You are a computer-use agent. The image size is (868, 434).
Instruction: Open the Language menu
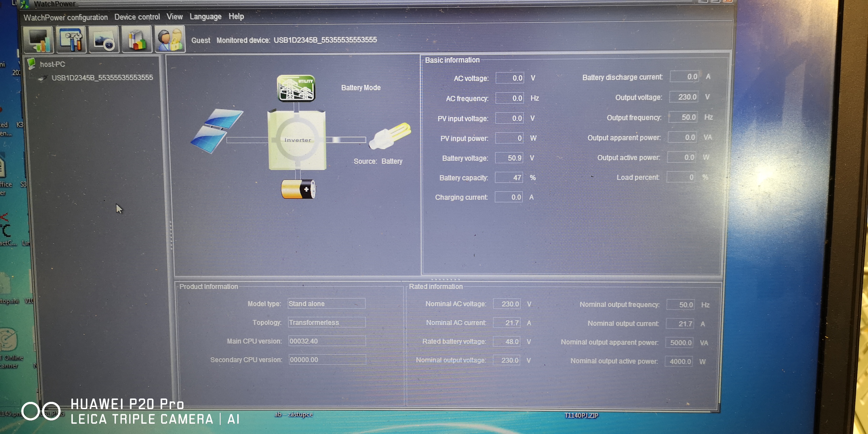tap(205, 16)
